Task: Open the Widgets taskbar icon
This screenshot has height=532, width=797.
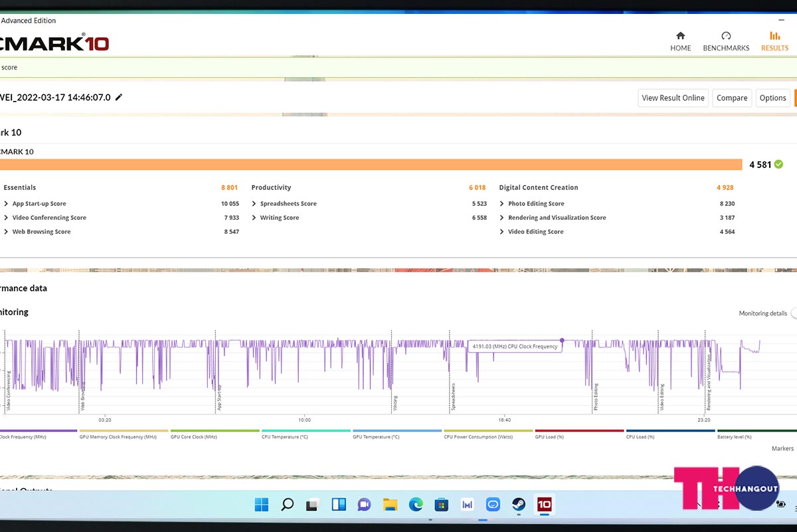Action: (x=339, y=505)
